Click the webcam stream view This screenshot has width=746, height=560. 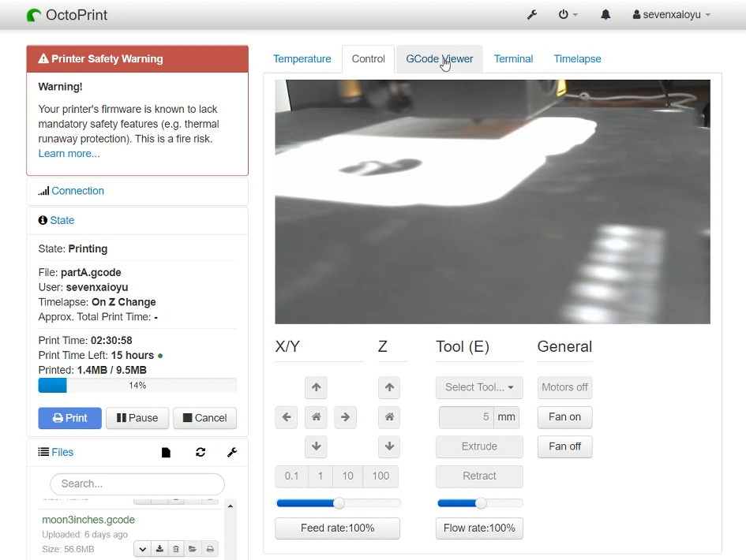point(493,202)
